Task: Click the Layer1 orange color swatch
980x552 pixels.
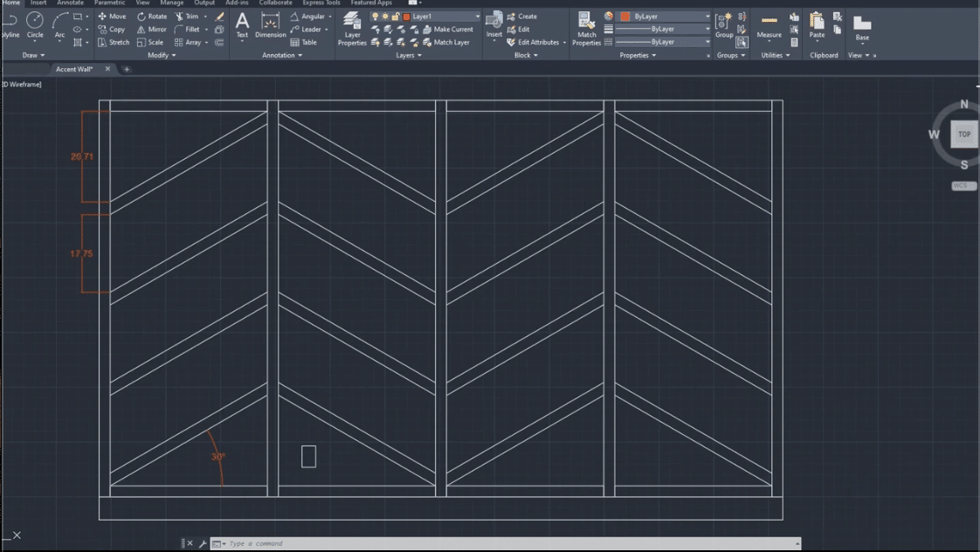Action: [406, 17]
